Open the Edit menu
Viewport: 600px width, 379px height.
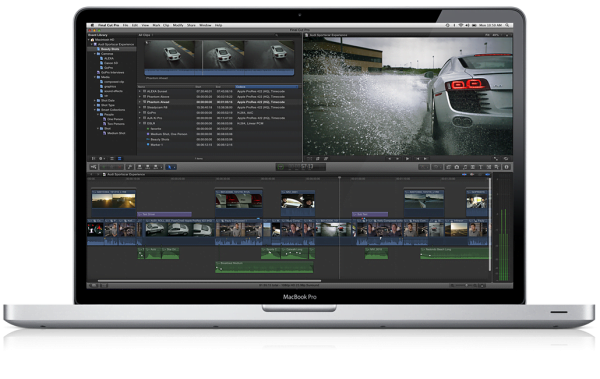coord(135,25)
